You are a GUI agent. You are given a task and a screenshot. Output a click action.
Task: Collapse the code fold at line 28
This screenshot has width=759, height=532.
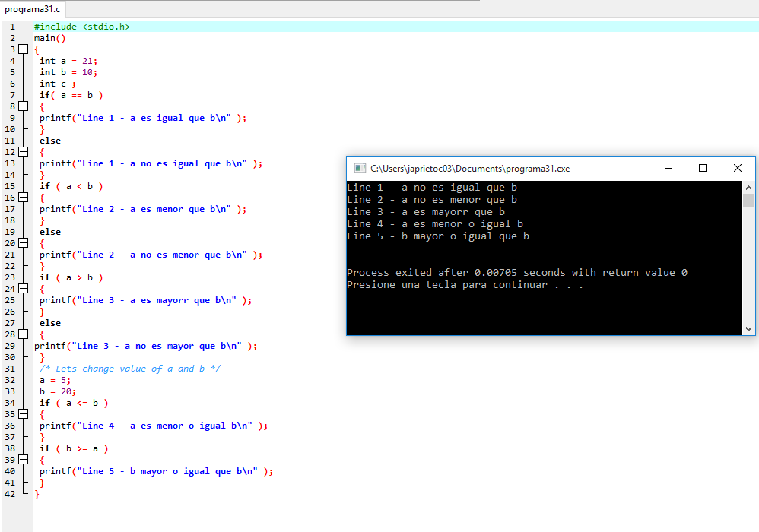(x=24, y=334)
